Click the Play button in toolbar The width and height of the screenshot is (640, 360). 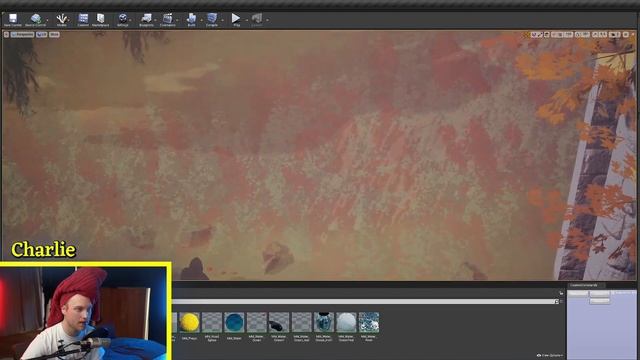click(x=236, y=19)
